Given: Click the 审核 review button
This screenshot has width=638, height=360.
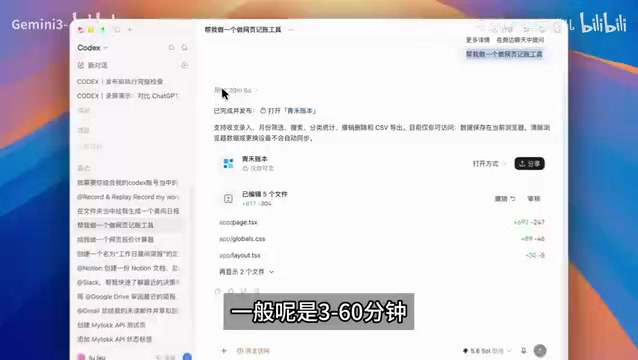Looking at the screenshot, I should coord(534,199).
